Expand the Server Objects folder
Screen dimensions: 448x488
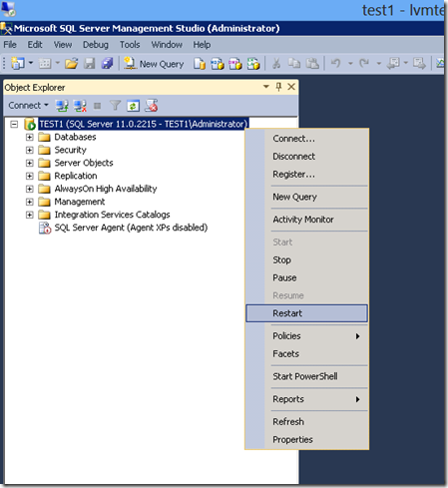(30, 163)
